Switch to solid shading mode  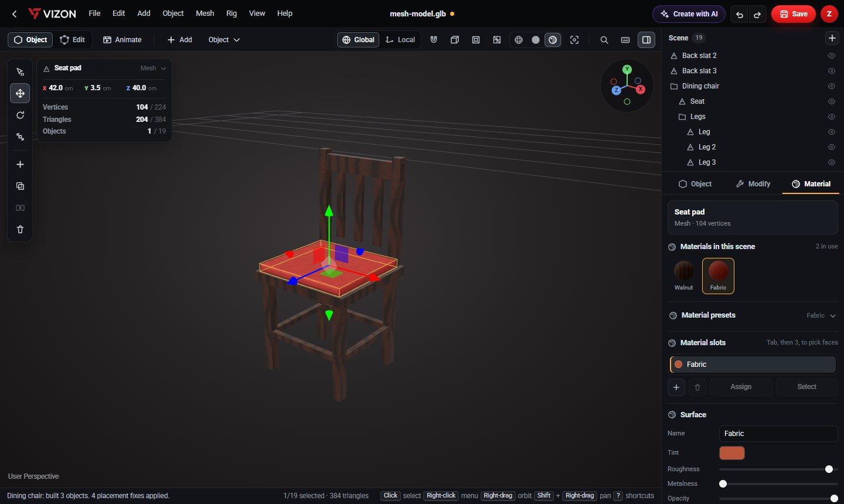(535, 40)
